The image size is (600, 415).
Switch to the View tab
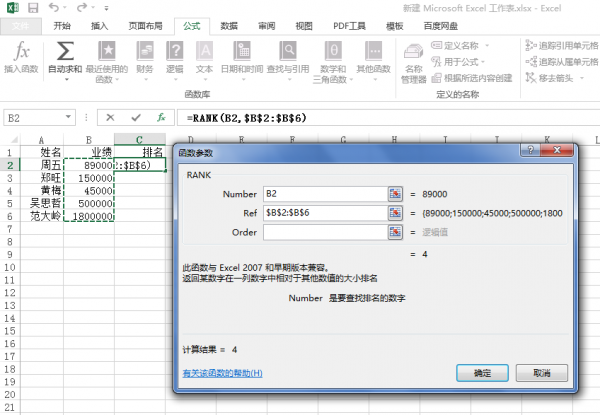pyautogui.click(x=304, y=26)
